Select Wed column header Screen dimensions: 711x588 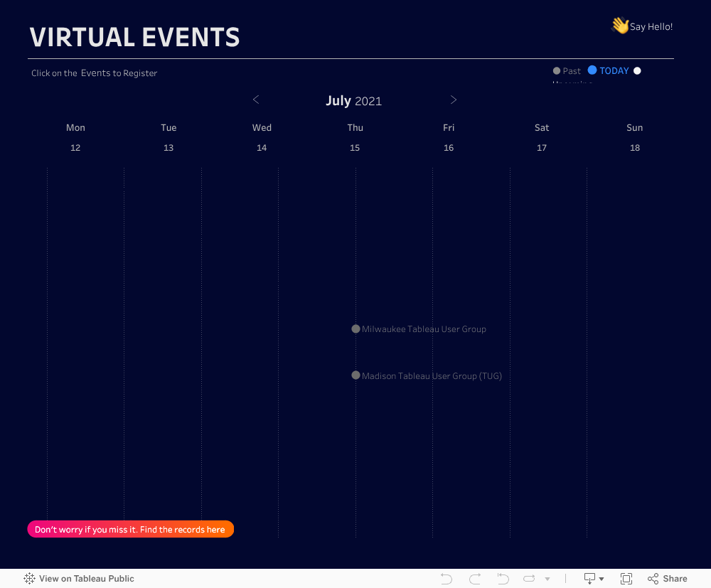[262, 127]
